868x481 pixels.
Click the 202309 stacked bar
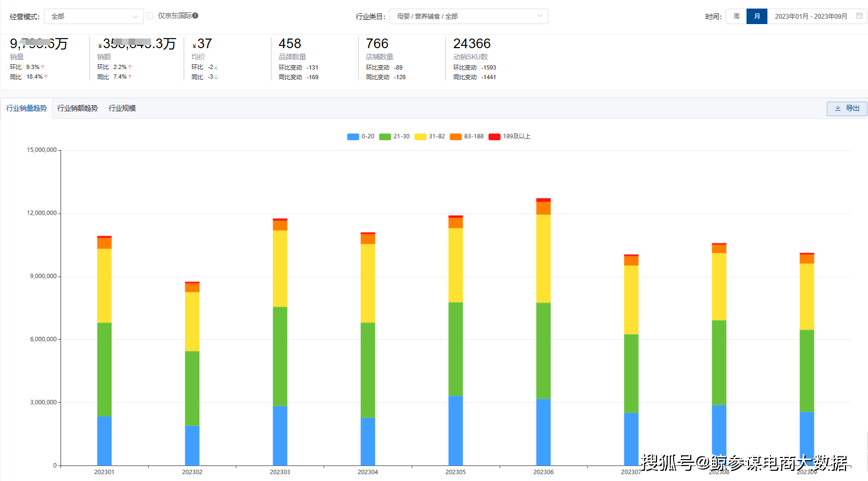807,359
